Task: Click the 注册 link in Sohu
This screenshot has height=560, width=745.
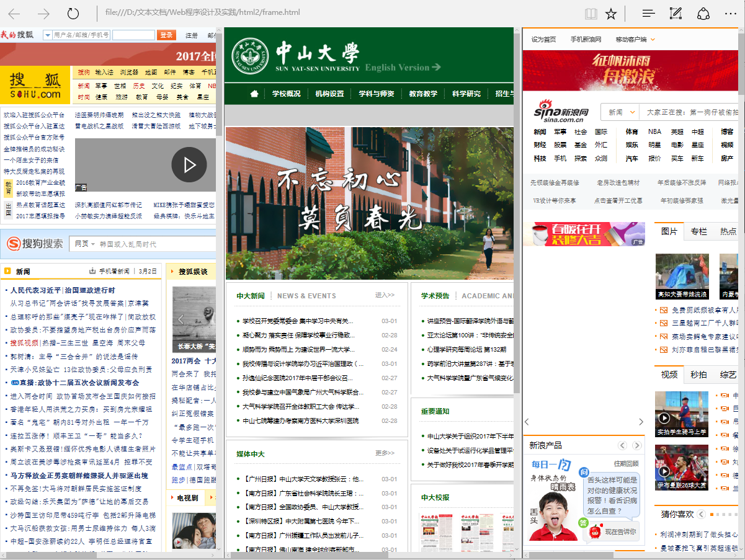Action: (192, 36)
